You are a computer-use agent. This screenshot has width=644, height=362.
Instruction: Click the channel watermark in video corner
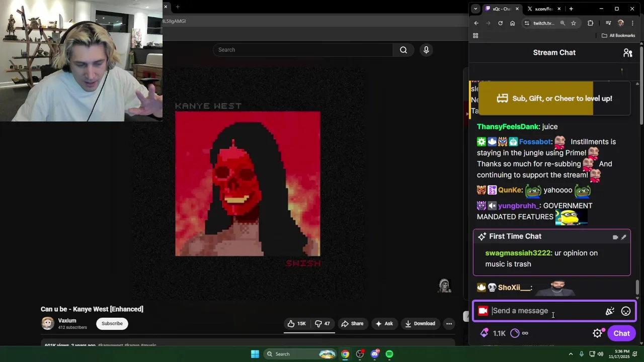click(x=444, y=286)
